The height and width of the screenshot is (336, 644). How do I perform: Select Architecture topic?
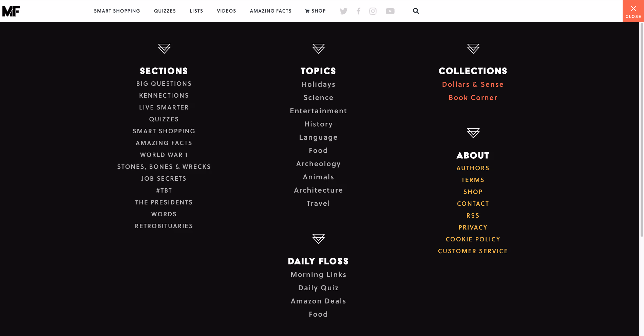coord(318,190)
